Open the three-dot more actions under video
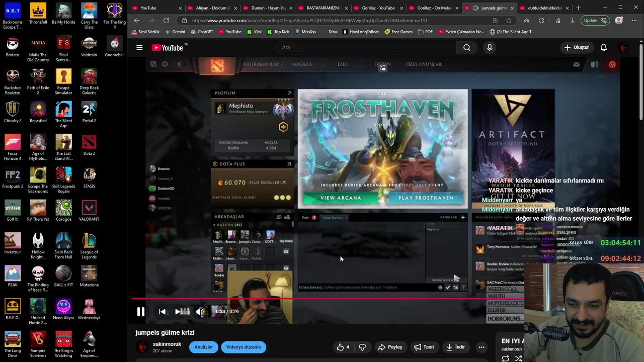Viewport: 644px width, 362px height. point(481,347)
